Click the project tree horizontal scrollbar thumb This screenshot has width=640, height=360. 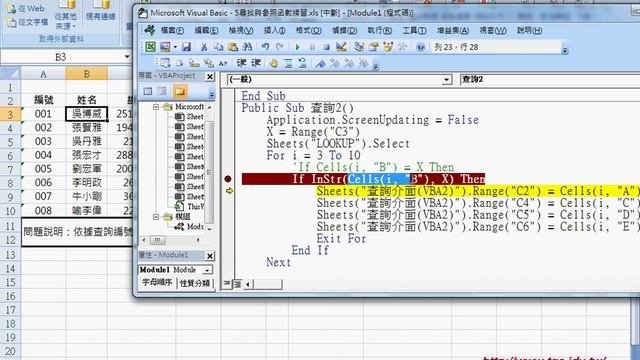tap(158, 240)
